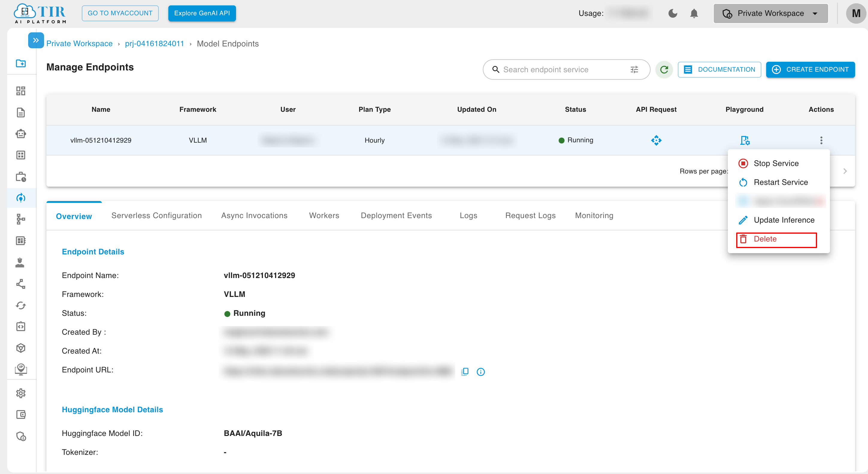This screenshot has height=474, width=868.
Task: Open the circular sync arrows icon in sidebar
Action: click(x=21, y=305)
